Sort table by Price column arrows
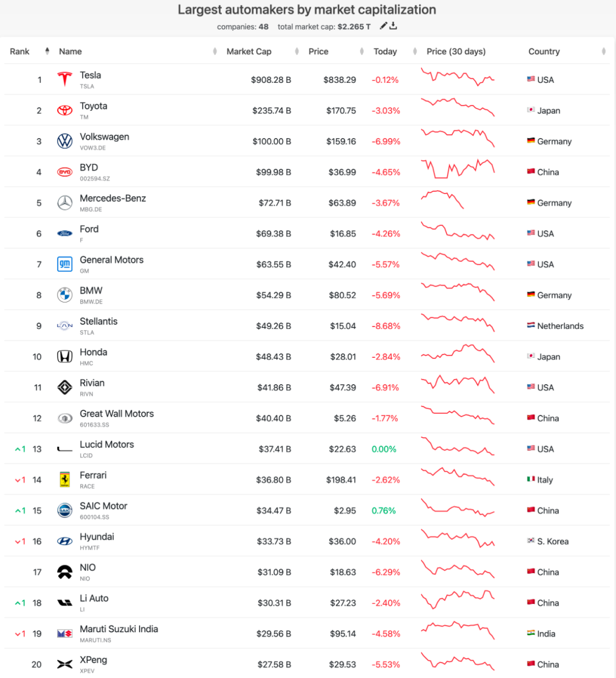 coord(362,51)
